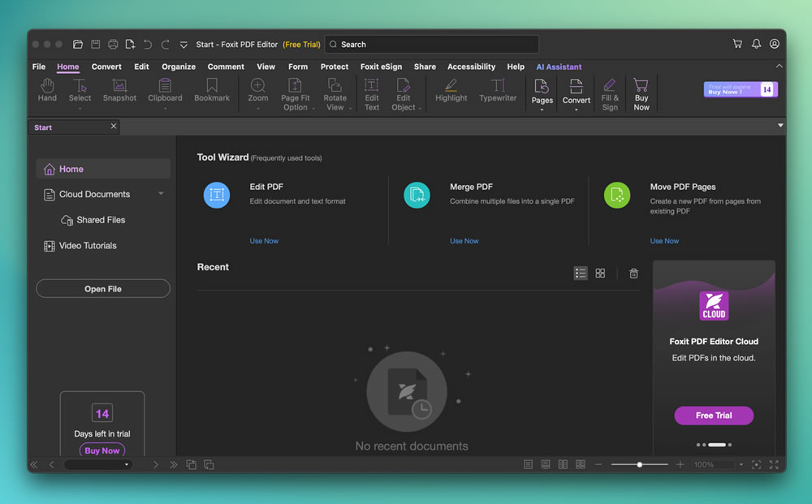Open the Foxit eSign tab
812x504 pixels.
point(381,67)
